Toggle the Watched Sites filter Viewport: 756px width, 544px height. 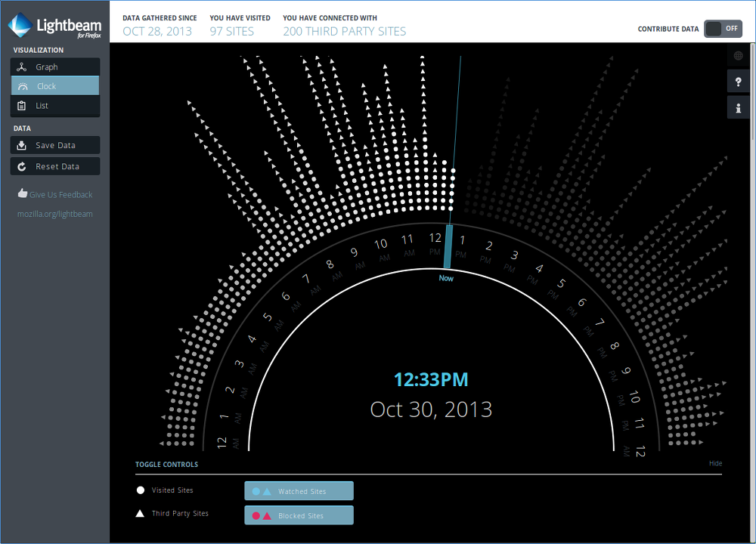pos(299,491)
